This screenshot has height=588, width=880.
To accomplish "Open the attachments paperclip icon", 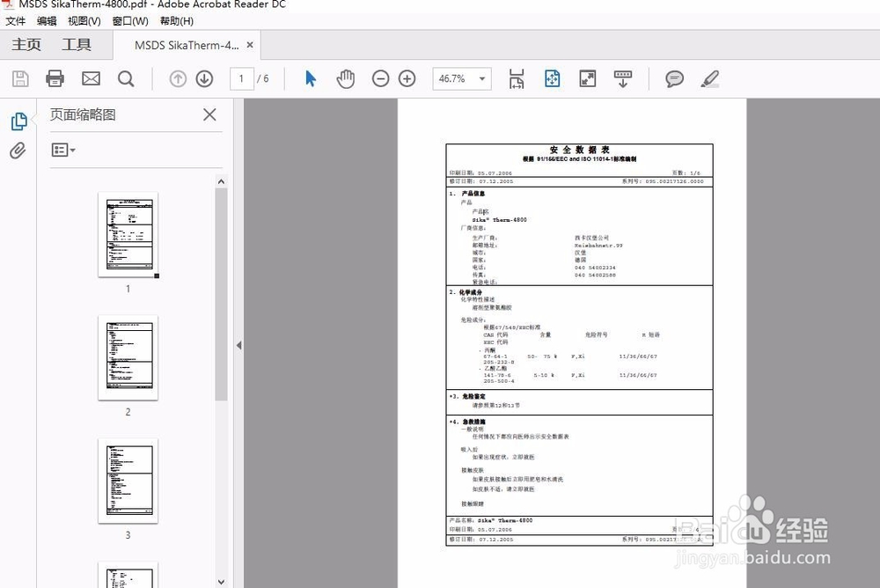I will coord(18,151).
